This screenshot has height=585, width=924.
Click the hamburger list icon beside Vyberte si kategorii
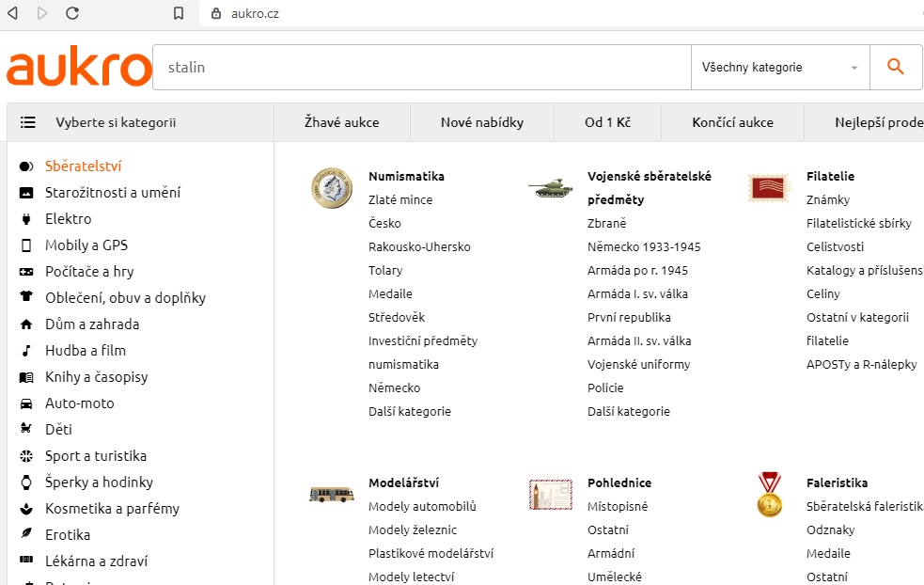coord(27,122)
